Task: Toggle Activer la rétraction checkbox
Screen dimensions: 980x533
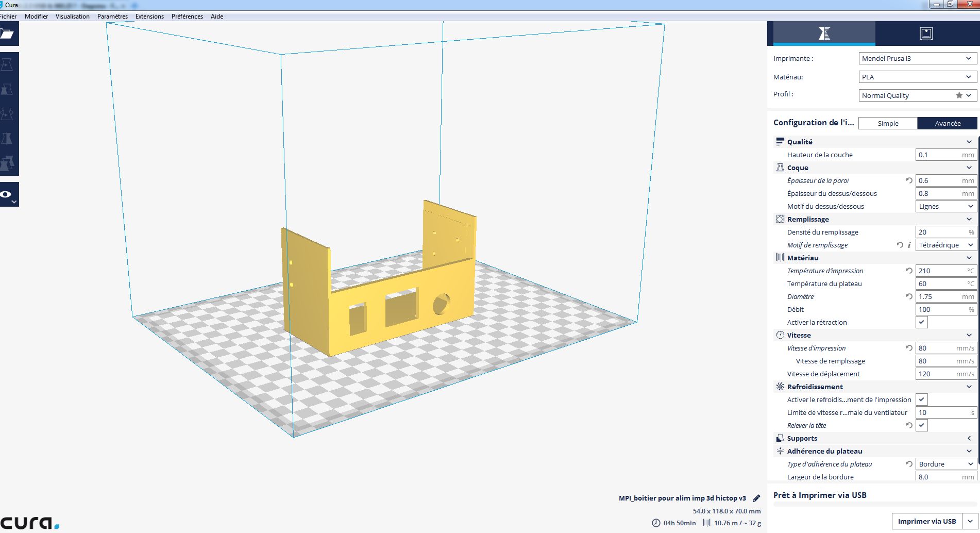Action: tap(922, 322)
